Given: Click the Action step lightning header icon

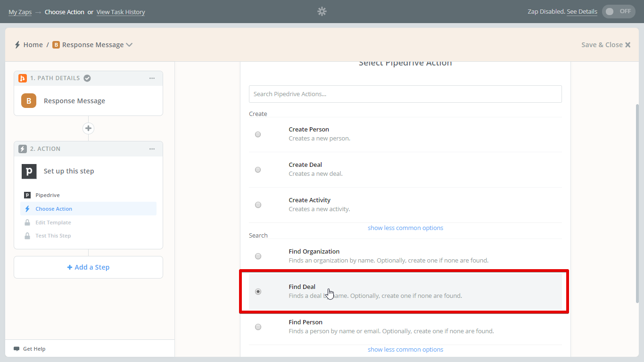Looking at the screenshot, I should click(22, 149).
